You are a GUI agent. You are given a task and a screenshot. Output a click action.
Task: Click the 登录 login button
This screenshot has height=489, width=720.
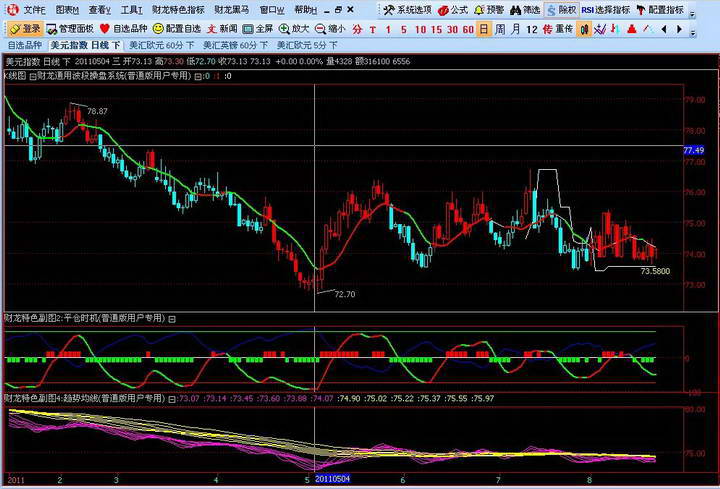coord(25,29)
